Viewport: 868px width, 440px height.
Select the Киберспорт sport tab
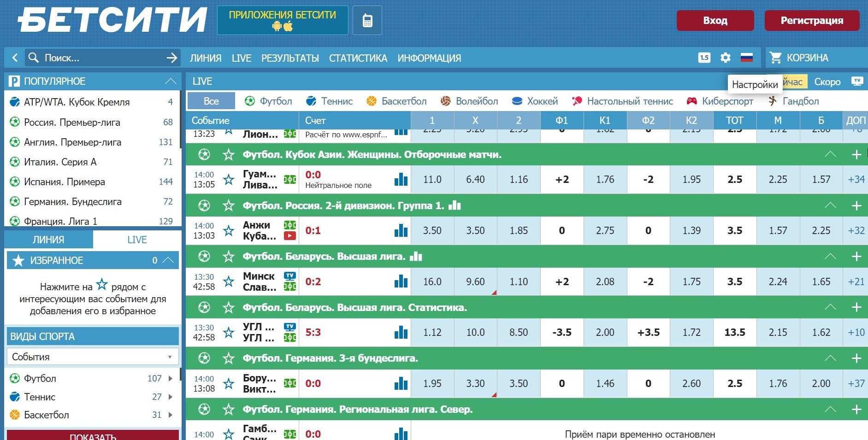coord(720,101)
